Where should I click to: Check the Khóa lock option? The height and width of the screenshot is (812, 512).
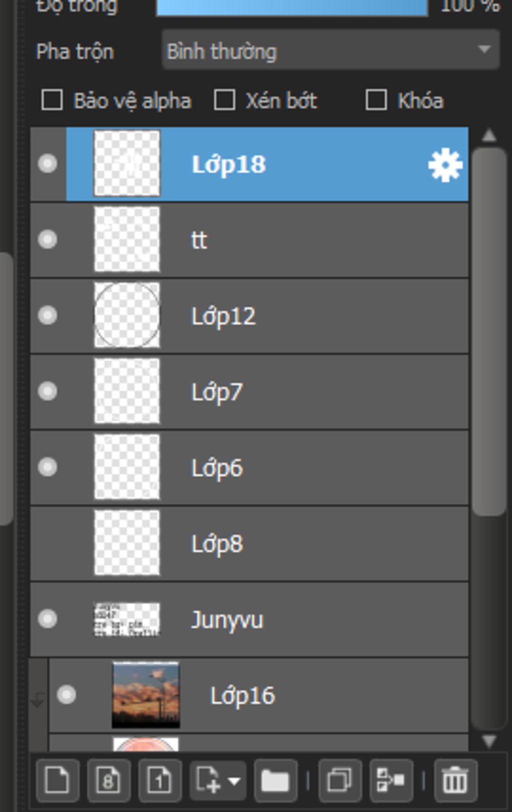point(376,100)
